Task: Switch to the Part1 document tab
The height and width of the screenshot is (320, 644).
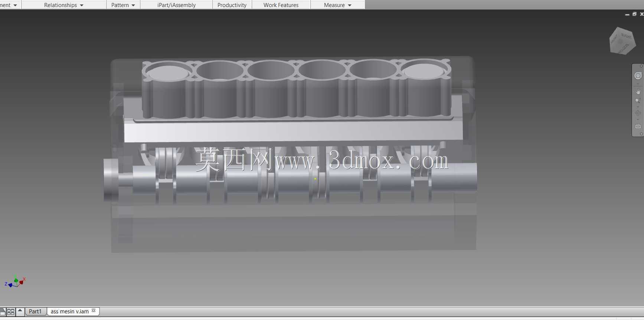Action: pos(35,311)
